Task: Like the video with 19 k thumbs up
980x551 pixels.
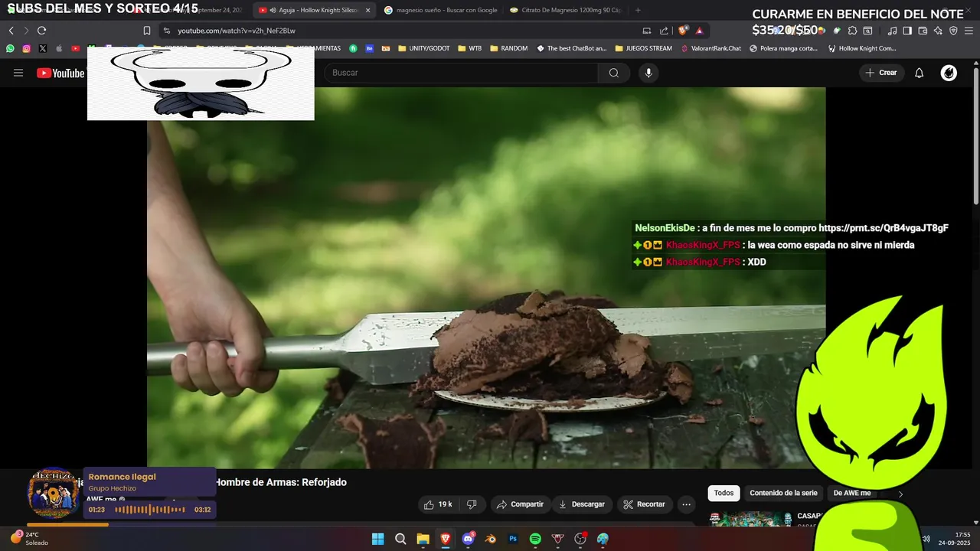Action: [x=437, y=504]
